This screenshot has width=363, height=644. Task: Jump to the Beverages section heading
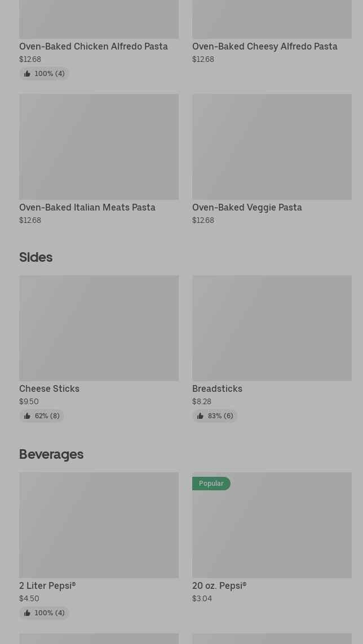click(x=51, y=454)
